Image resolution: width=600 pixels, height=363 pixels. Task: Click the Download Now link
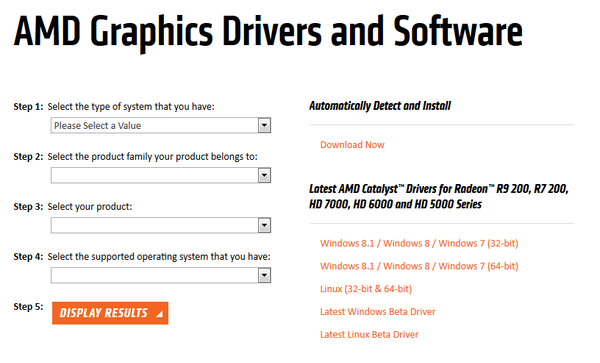352,145
